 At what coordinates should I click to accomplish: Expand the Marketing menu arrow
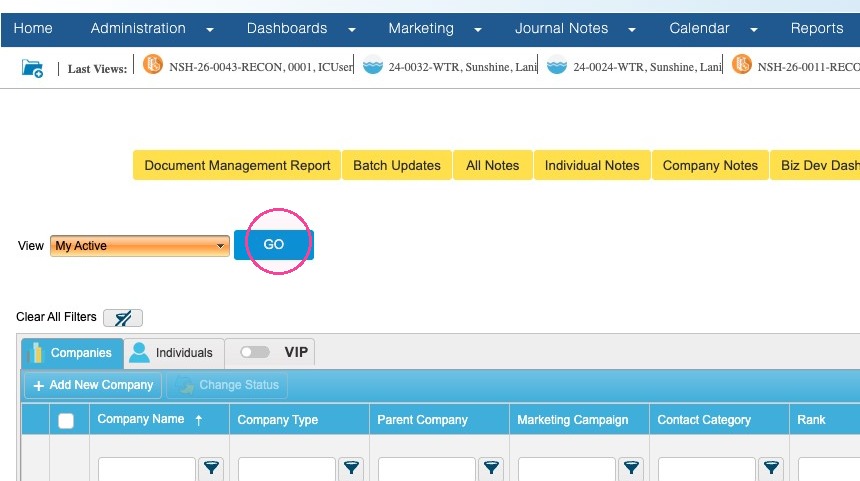tap(478, 30)
